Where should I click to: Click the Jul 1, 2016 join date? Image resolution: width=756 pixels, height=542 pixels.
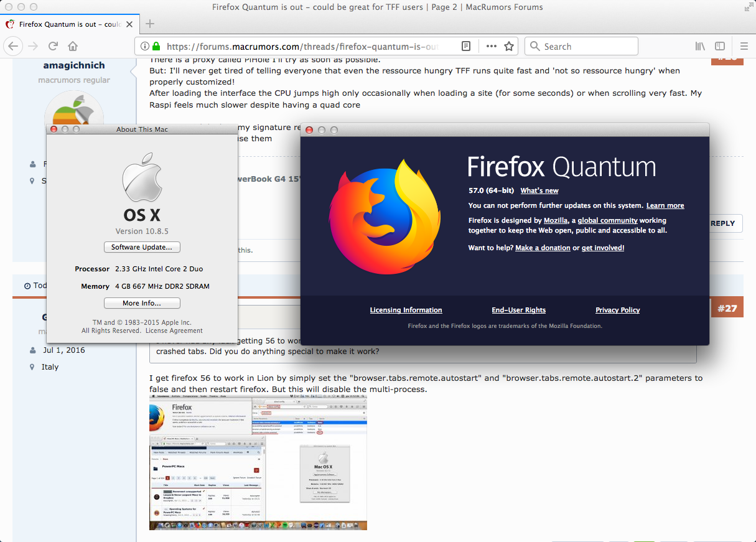[64, 350]
